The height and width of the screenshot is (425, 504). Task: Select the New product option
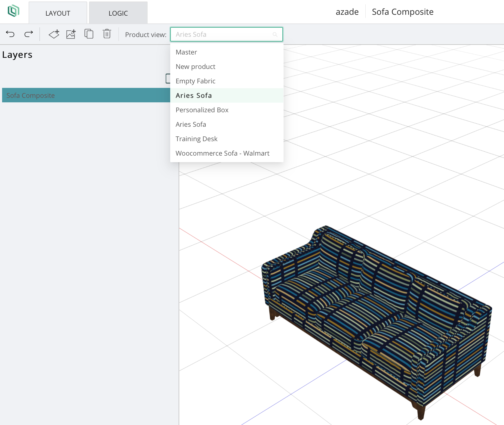pyautogui.click(x=195, y=67)
